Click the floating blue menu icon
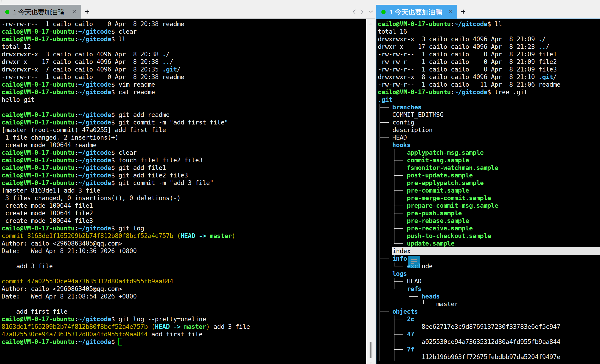Screen dimensions: 600x364 (x=414, y=261)
